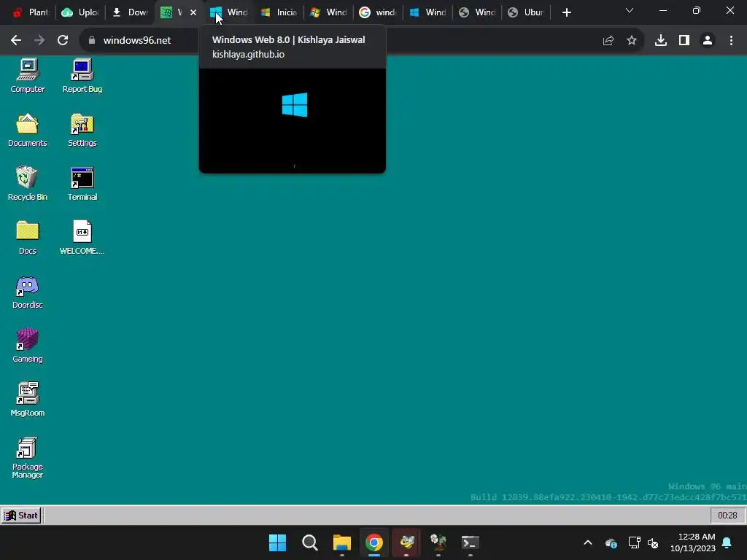
Task: Open File Explorer from taskbar
Action: pyautogui.click(x=341, y=542)
